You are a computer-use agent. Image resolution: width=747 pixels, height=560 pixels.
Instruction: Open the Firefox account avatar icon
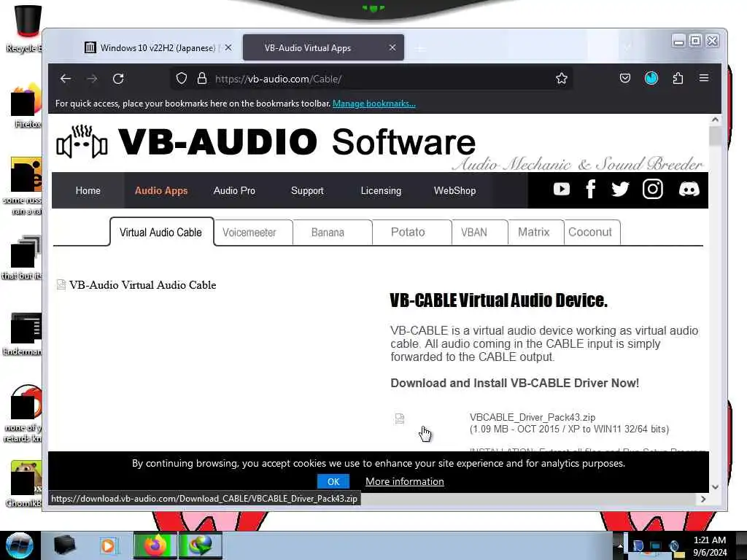point(651,78)
